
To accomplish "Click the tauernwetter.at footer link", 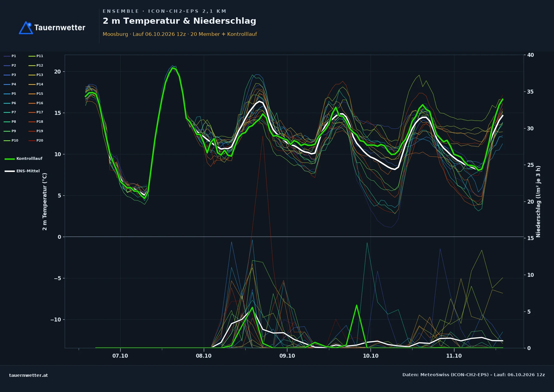I will click(29, 375).
